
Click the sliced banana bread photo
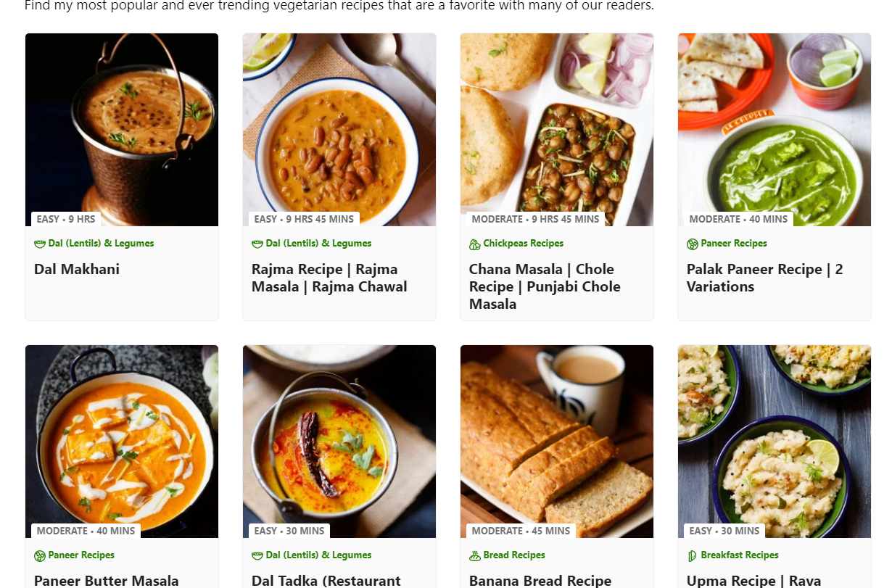[557, 442]
